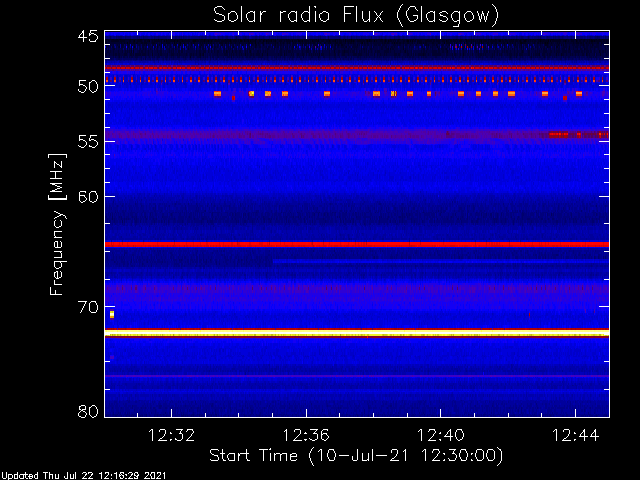Image resolution: width=640 pixels, height=480 pixels.
Task: Select the 45 MHz frequency axis label
Action: click(x=88, y=36)
